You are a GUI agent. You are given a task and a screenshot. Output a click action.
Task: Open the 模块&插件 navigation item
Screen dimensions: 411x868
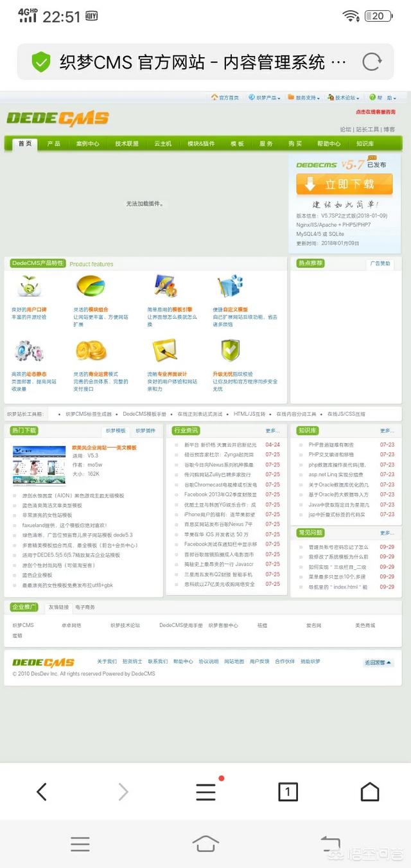(x=201, y=144)
